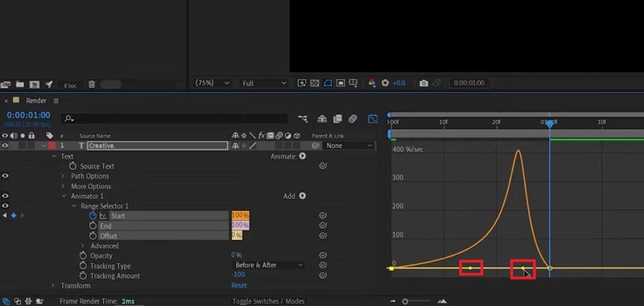
Task: Create a new folder in project panel
Action: [x=19, y=85]
